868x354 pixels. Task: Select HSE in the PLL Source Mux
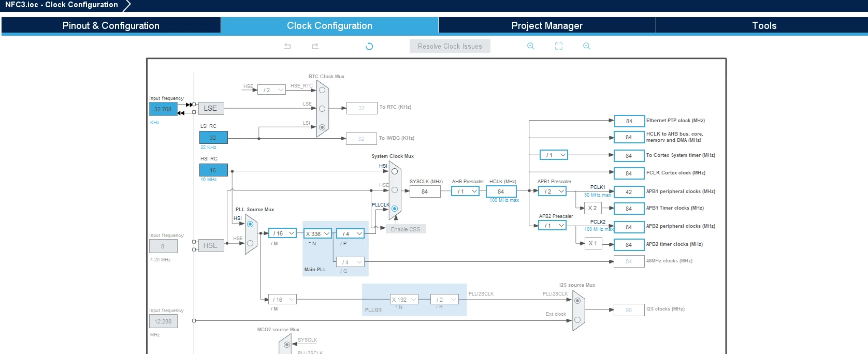click(250, 243)
